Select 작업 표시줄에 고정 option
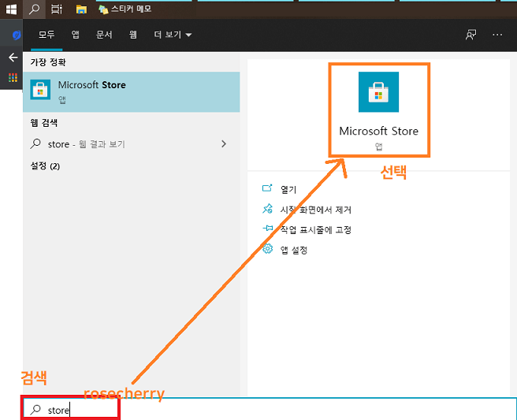This screenshot has height=420, width=517. [315, 230]
